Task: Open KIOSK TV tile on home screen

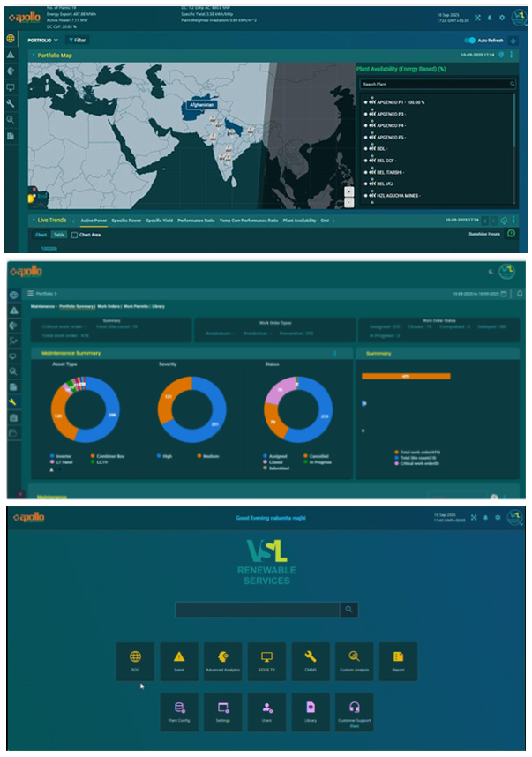Action: click(x=266, y=662)
